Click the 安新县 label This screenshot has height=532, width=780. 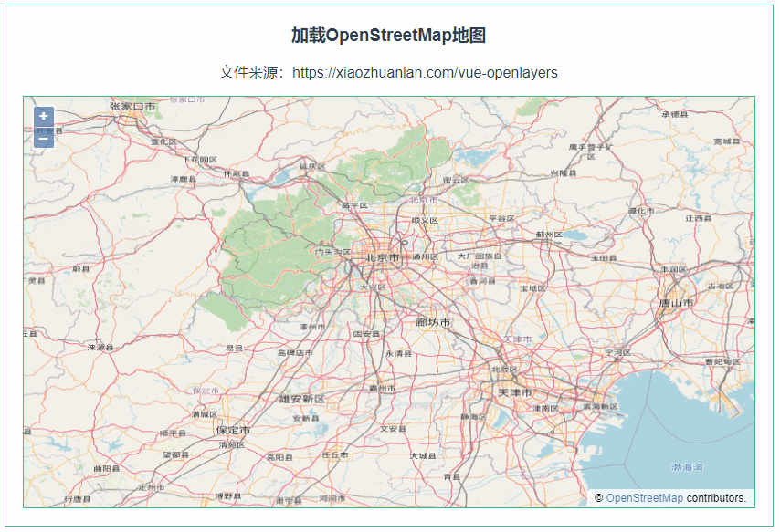pos(306,418)
